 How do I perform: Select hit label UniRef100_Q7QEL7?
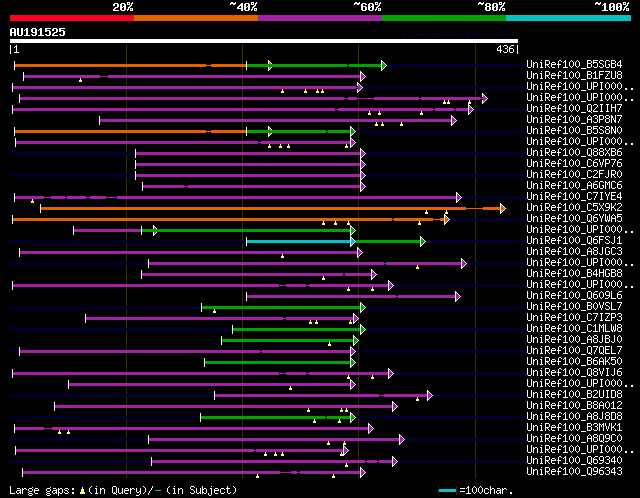point(574,351)
